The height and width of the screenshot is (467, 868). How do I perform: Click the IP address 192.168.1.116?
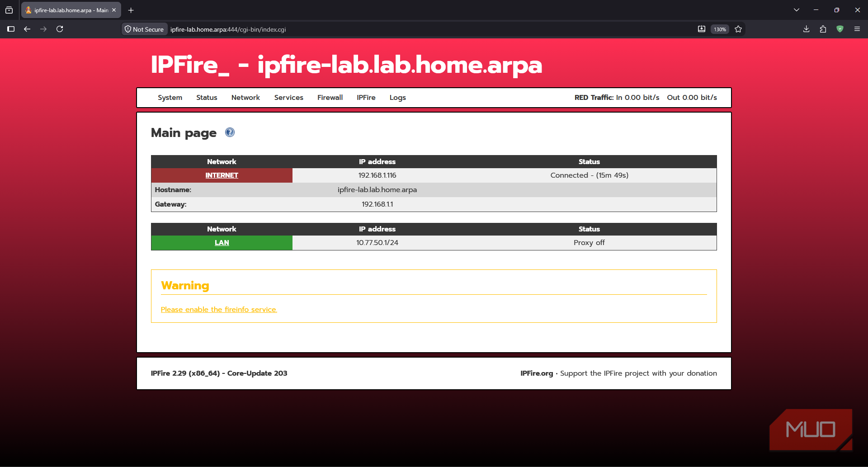377,175
